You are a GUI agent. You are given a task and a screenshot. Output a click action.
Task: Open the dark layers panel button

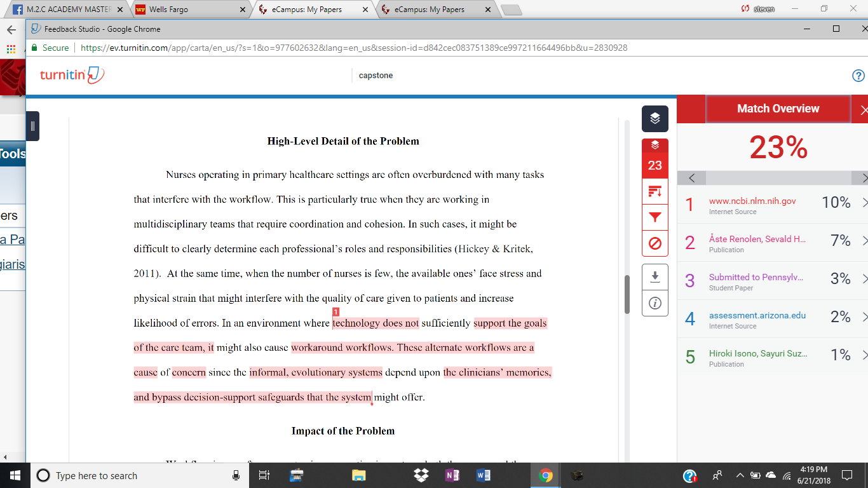(655, 119)
